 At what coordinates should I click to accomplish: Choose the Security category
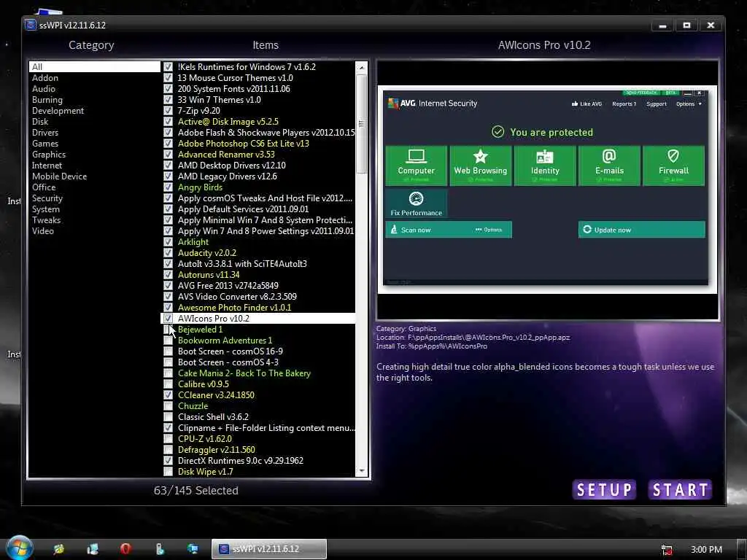click(47, 198)
